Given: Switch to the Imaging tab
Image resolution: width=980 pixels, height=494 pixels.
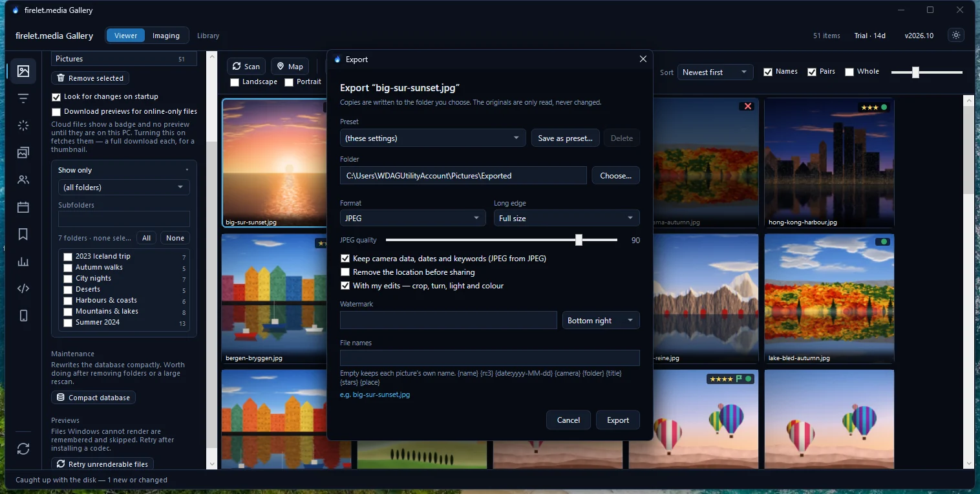Looking at the screenshot, I should 166,36.
